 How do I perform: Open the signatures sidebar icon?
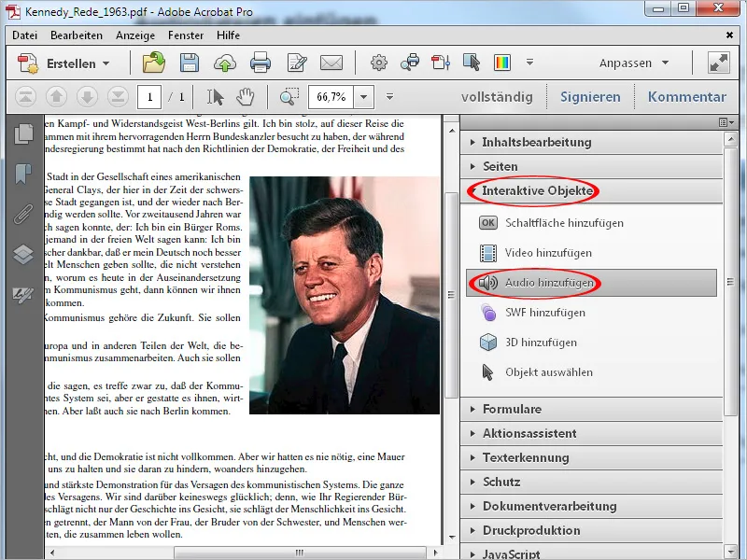(23, 295)
